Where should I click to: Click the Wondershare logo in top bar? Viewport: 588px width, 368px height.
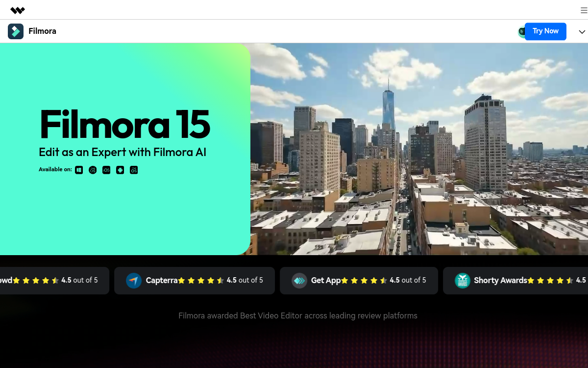[x=18, y=10]
